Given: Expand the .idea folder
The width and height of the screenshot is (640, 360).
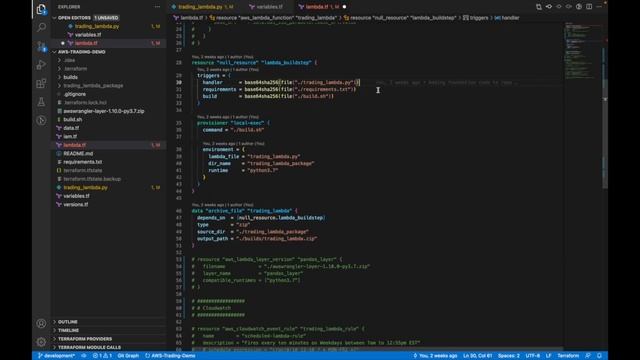Looking at the screenshot, I should 69,60.
